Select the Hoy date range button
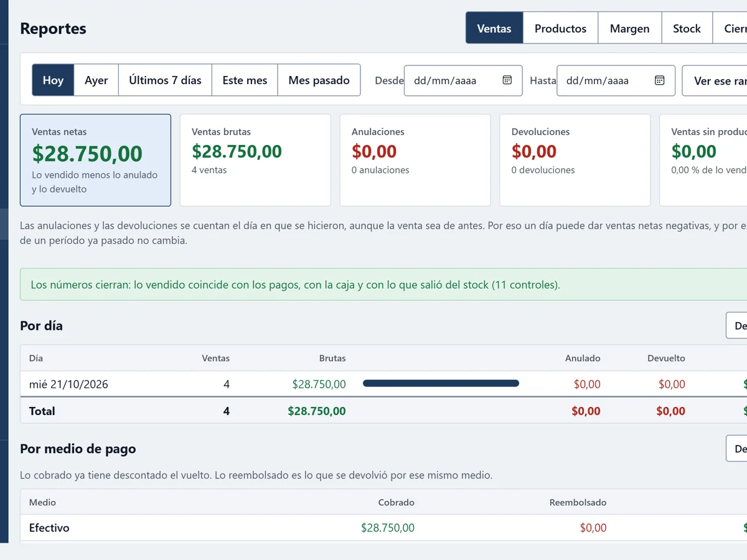 53,80
